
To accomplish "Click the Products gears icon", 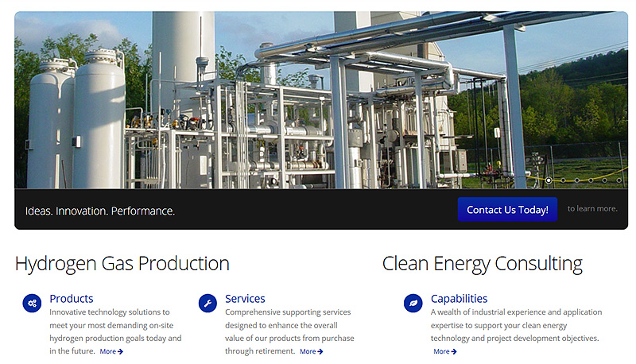I will click(32, 303).
